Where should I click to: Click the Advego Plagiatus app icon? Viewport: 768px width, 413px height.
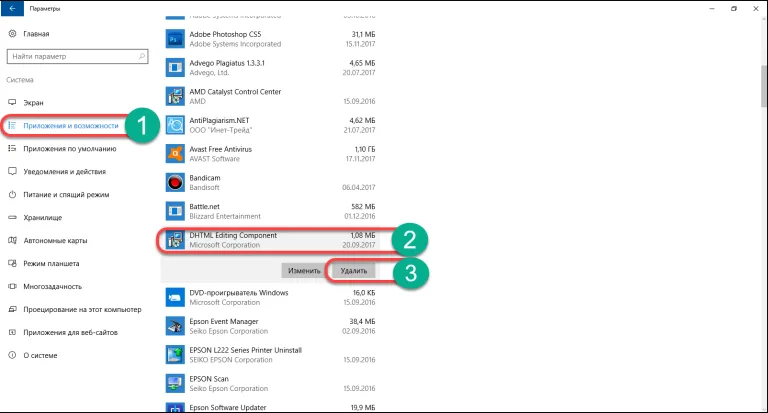pyautogui.click(x=175, y=68)
